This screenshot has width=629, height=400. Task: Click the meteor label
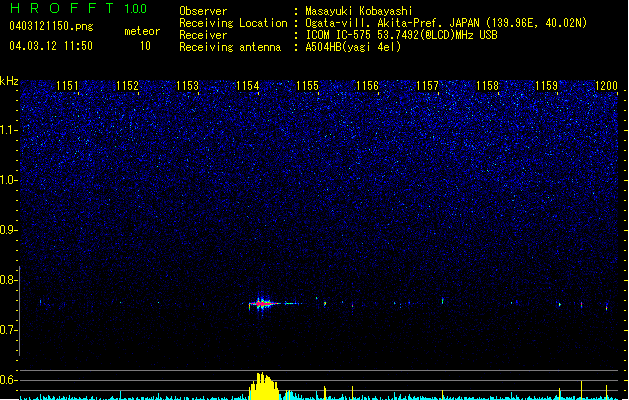pos(142,31)
